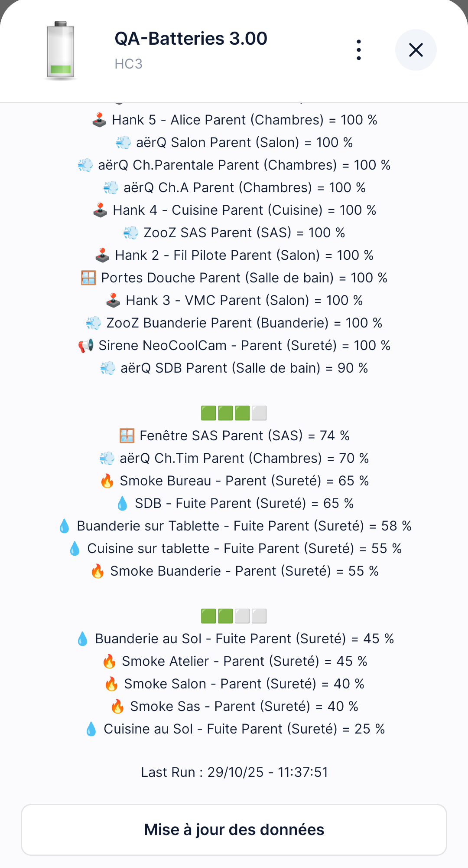The image size is (468, 868).
Task: Click water drop icon beside SDB - Fuite
Action: 122,504
